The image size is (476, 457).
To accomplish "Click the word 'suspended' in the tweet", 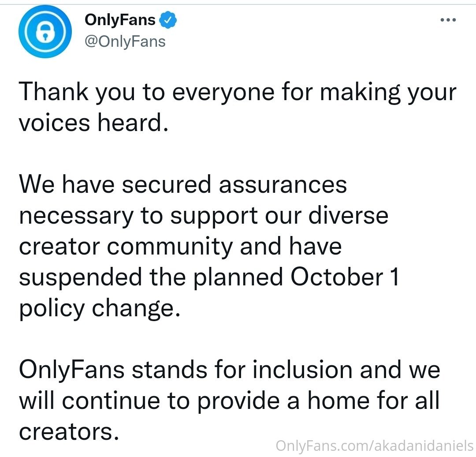I will click(81, 278).
